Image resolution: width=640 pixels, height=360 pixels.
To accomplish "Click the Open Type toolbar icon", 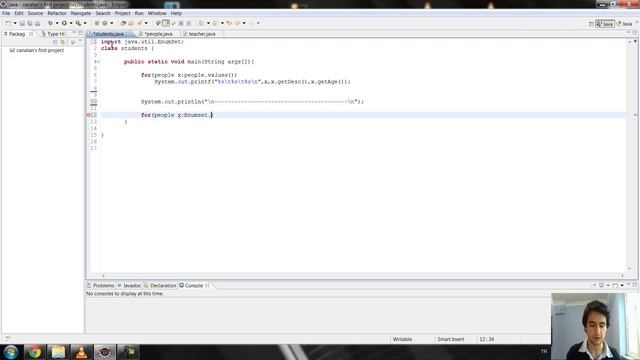I will coord(123,23).
